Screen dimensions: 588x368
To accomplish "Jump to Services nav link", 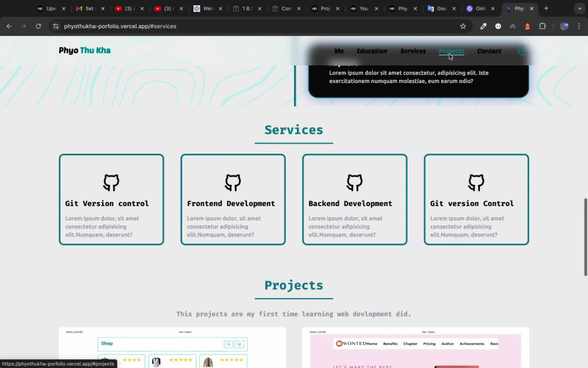I will click(x=413, y=51).
